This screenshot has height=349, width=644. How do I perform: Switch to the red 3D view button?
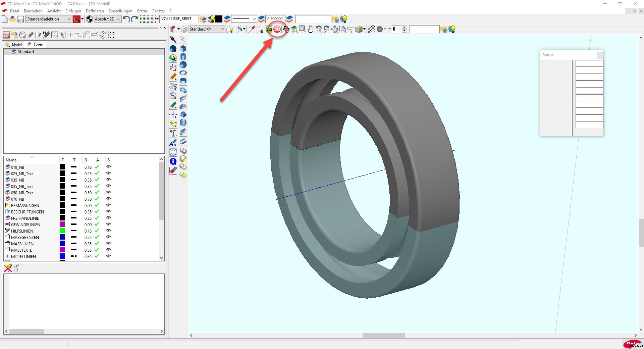pos(277,30)
